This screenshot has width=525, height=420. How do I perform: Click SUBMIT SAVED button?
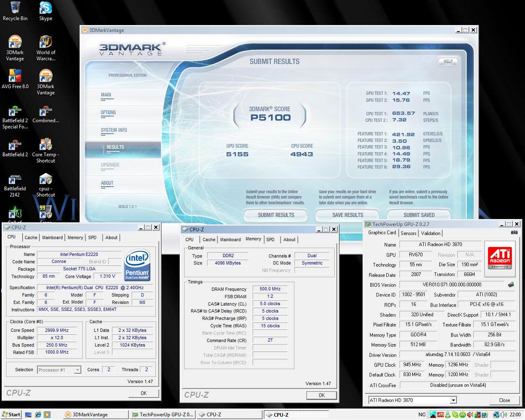coord(419,215)
